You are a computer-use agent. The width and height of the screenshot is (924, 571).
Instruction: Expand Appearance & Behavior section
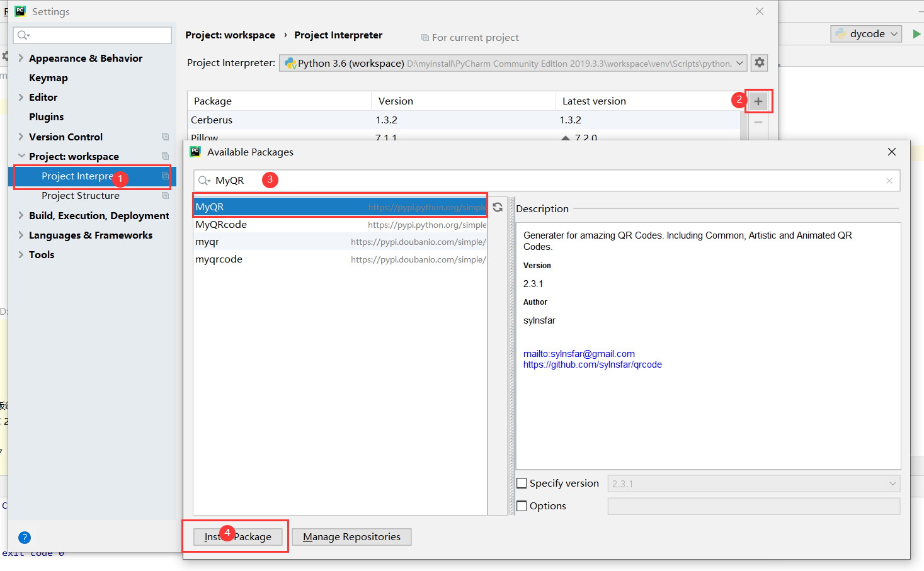click(21, 58)
